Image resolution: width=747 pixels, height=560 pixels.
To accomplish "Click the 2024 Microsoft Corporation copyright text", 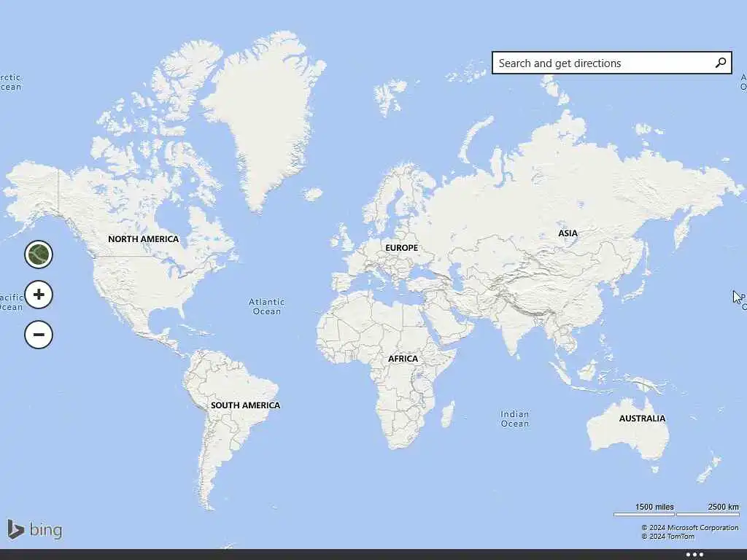I will 690,528.
